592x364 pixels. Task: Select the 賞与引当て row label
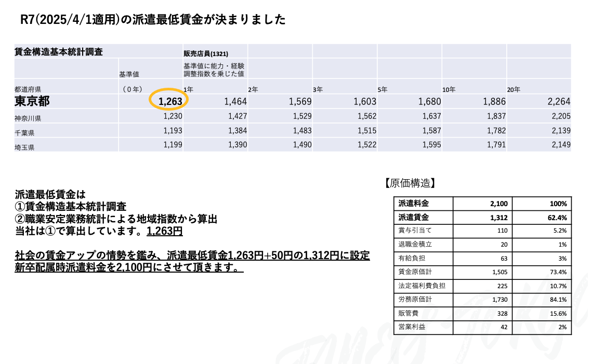click(415, 230)
